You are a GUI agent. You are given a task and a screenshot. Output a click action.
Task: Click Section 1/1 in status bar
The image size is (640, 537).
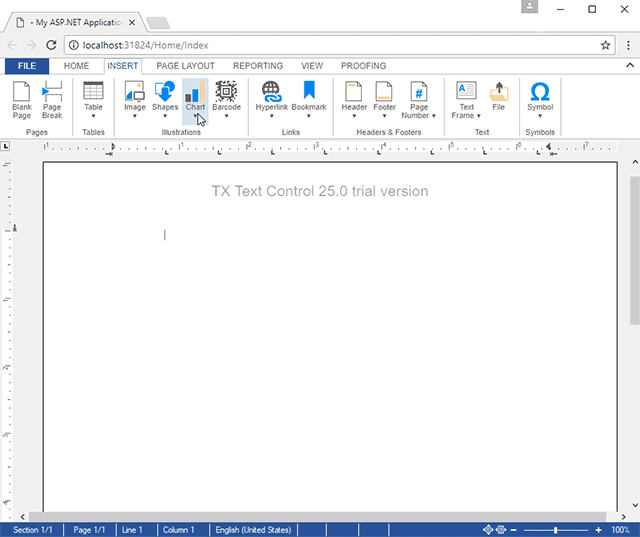click(33, 530)
